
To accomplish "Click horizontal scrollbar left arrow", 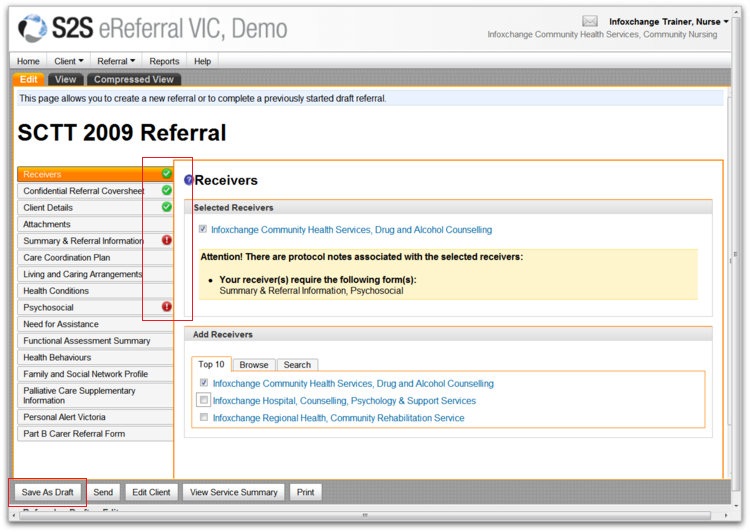I will (13, 515).
